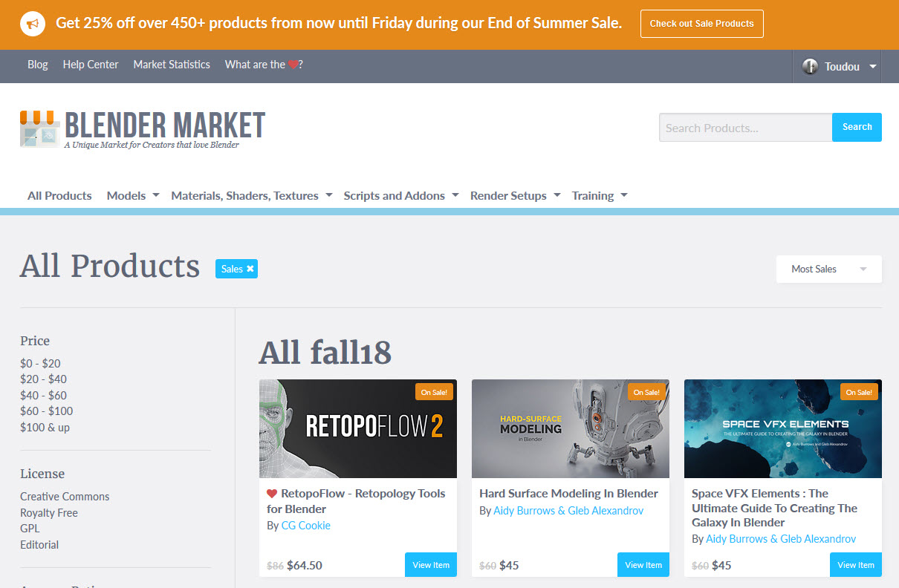The image size is (899, 588).
Task: Click the 'What are the' hearts link
Action: click(x=264, y=65)
